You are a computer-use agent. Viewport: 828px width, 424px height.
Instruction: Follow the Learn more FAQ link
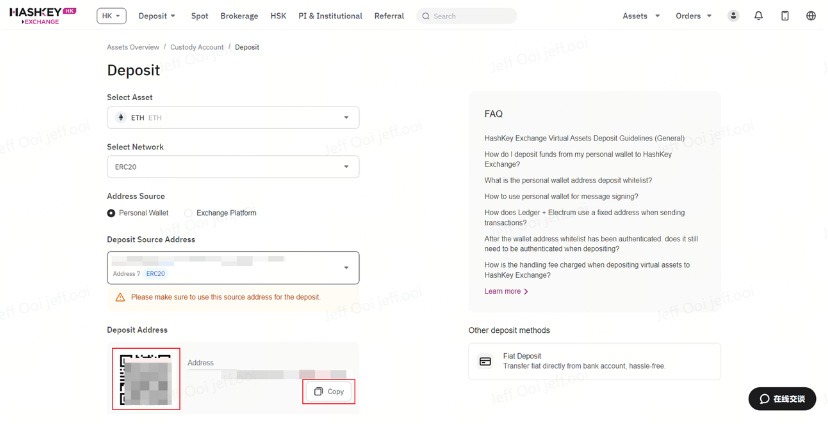[506, 291]
